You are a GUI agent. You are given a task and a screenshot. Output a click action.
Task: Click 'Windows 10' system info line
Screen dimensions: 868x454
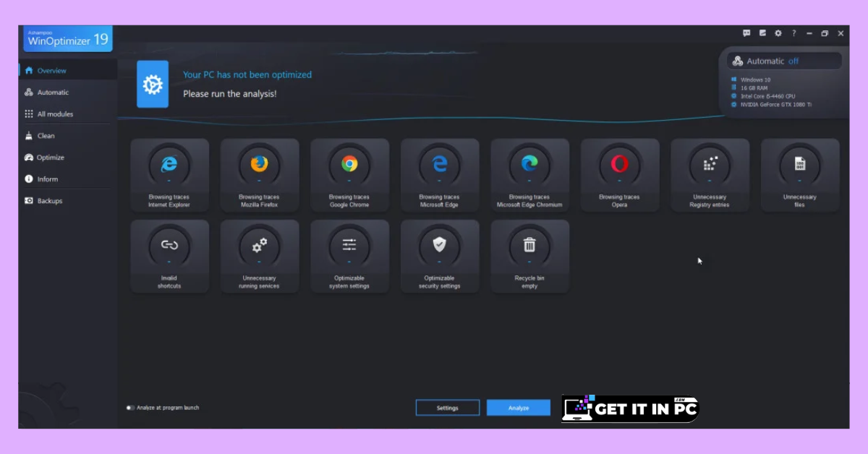pos(755,80)
